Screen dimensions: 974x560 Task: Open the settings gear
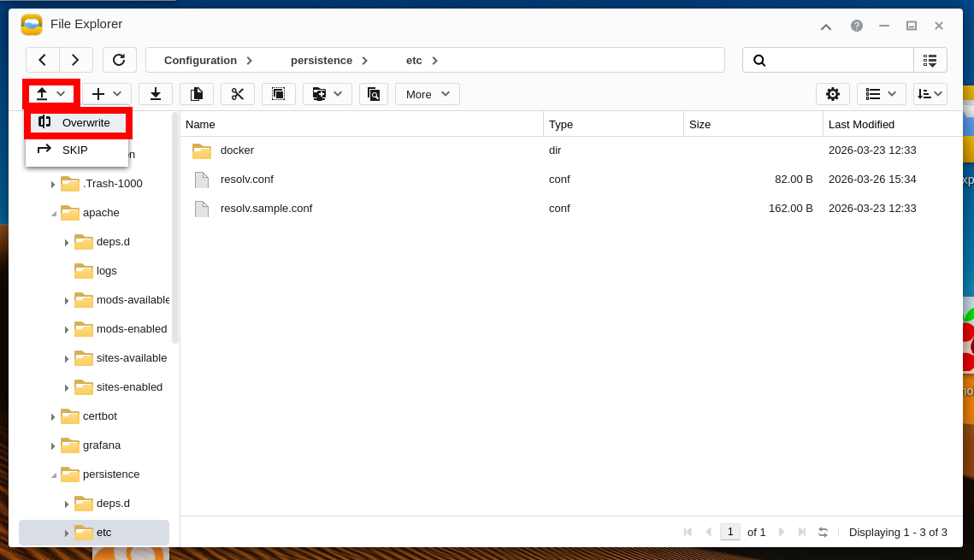[x=832, y=94]
